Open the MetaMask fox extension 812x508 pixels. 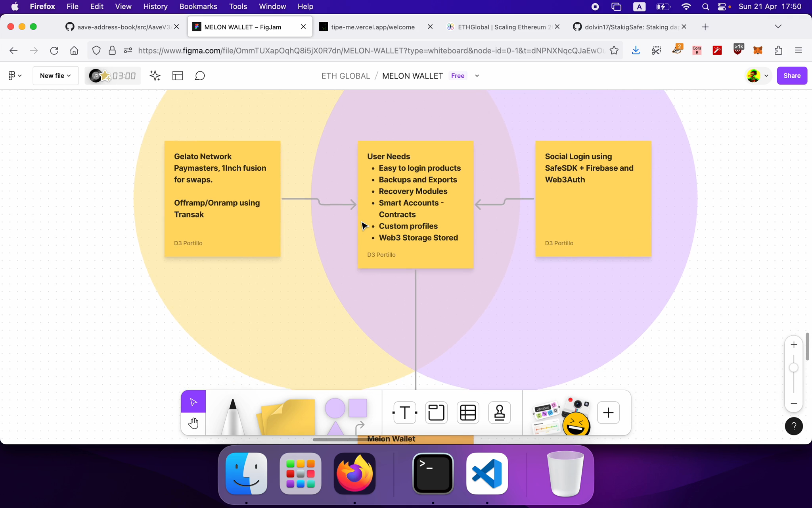click(758, 50)
